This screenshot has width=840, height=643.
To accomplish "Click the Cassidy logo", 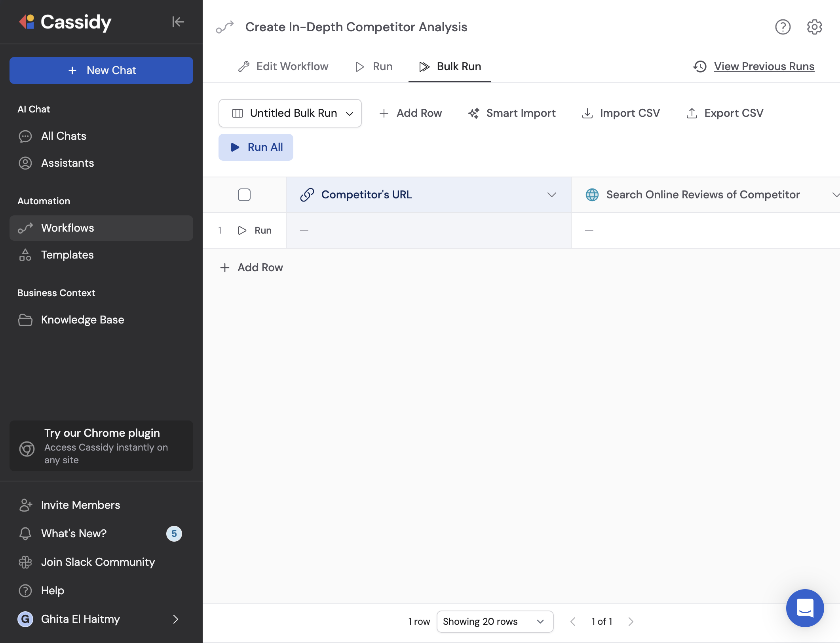I will (65, 22).
